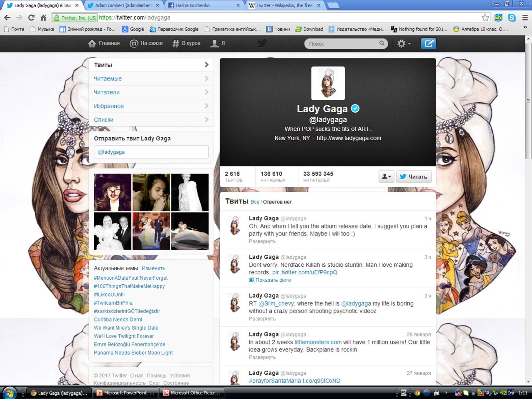The height and width of the screenshot is (399, 532).
Task: Open the settings gear dropdown
Action: pos(404,44)
